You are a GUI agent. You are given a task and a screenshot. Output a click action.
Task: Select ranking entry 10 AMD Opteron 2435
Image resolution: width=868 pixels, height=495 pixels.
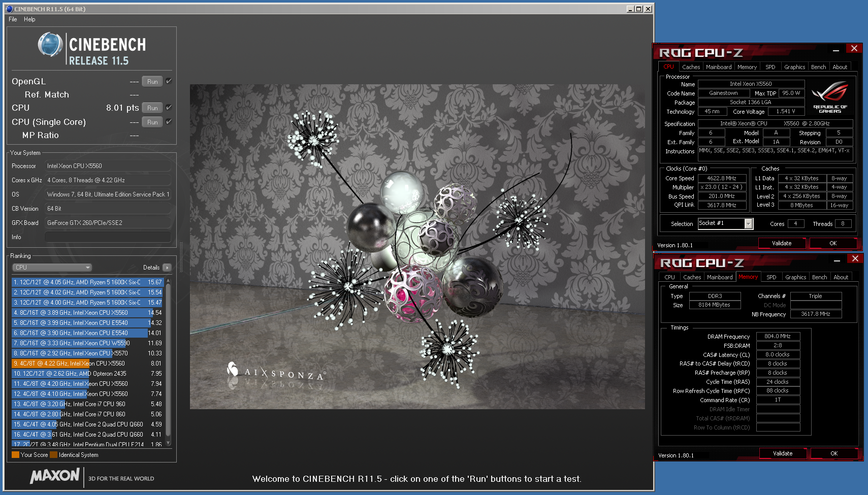coord(87,374)
